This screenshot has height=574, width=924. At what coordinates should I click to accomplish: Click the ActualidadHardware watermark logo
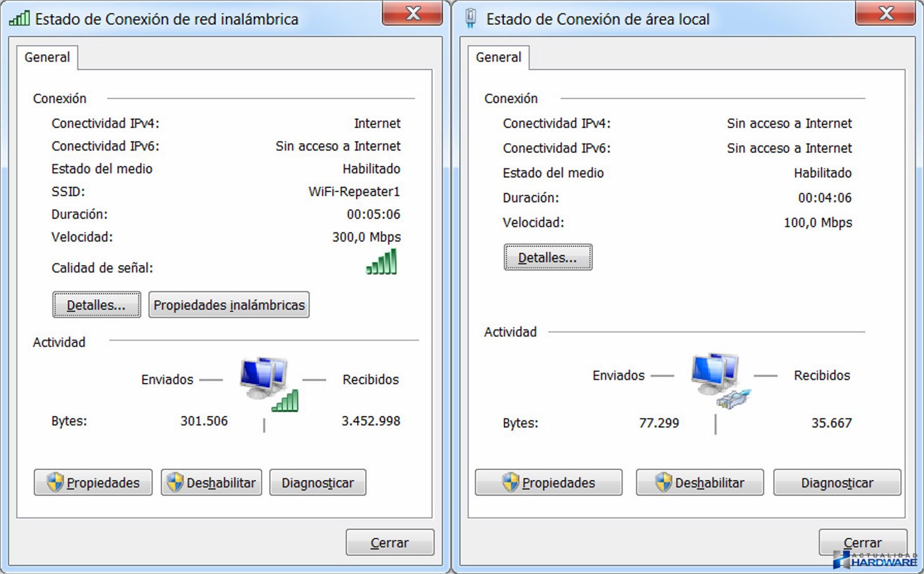(x=875, y=559)
